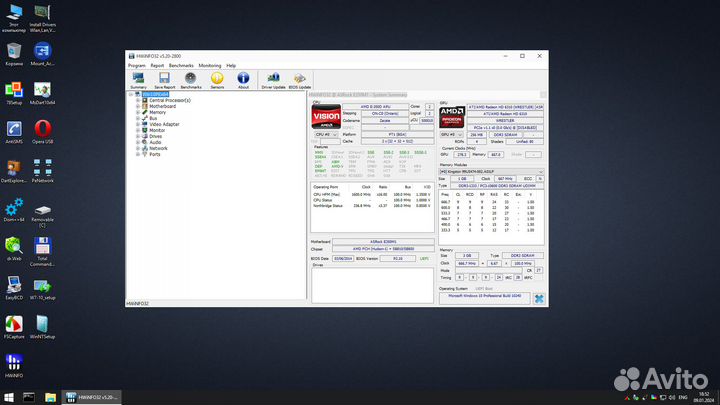Viewport: 720px width, 405px height.
Task: Open the PeNetwork desktop icon
Action: (x=42, y=171)
